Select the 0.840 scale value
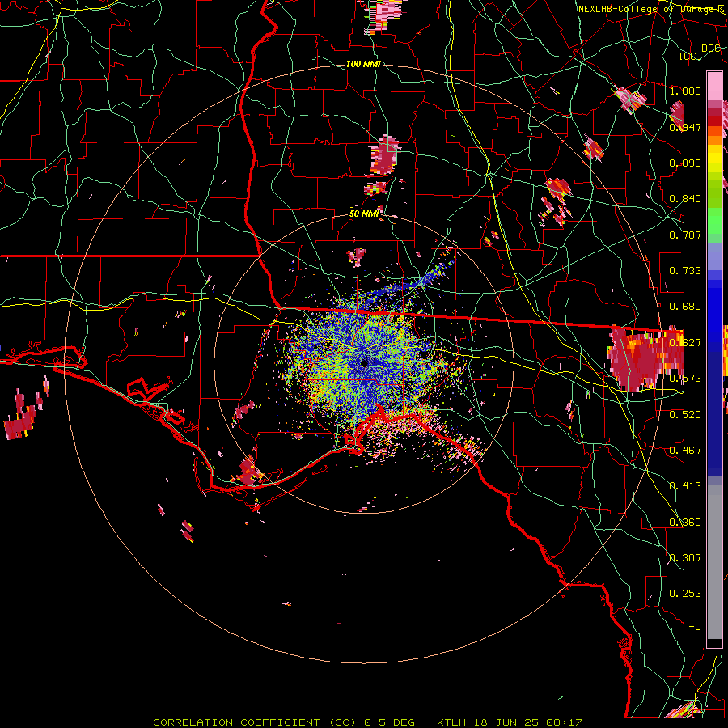This screenshot has width=728, height=728. (x=685, y=199)
